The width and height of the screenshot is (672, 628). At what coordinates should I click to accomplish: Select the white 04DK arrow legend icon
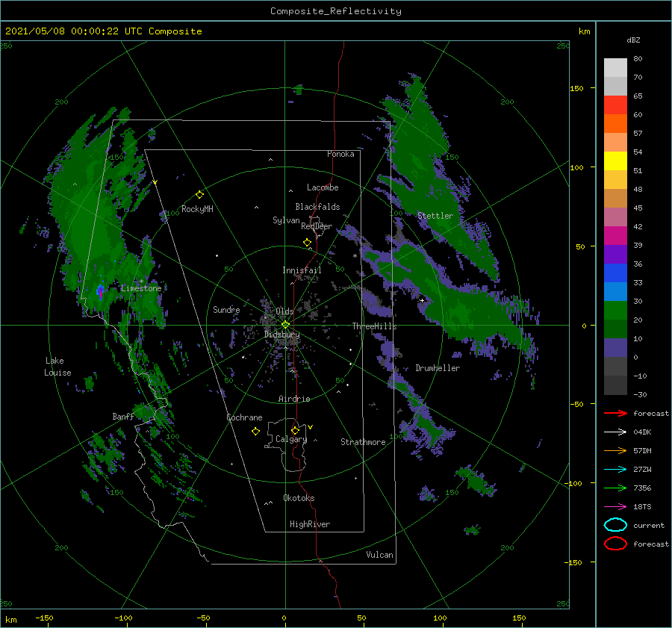point(615,432)
